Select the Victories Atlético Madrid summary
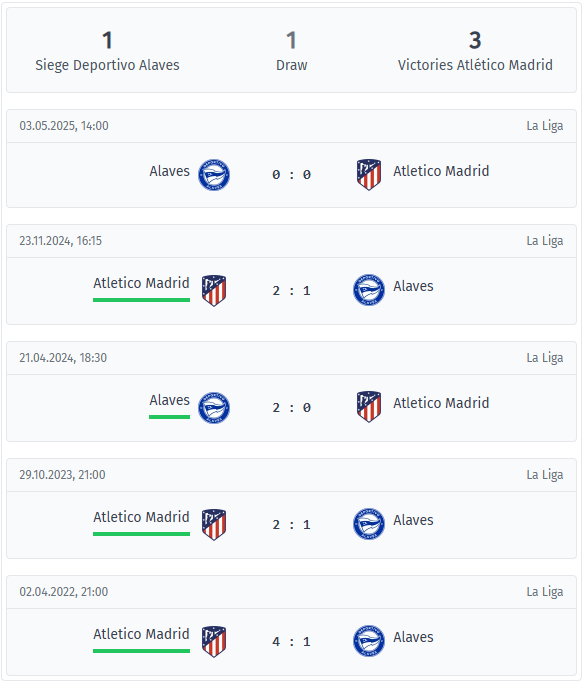Viewport: 583px width, 681px height. coord(475,51)
